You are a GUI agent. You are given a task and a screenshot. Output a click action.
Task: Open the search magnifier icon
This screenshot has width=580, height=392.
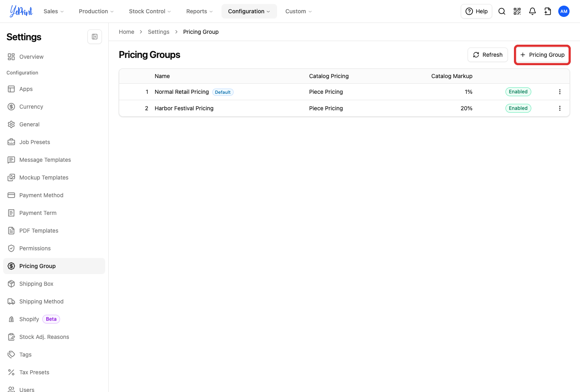(502, 11)
